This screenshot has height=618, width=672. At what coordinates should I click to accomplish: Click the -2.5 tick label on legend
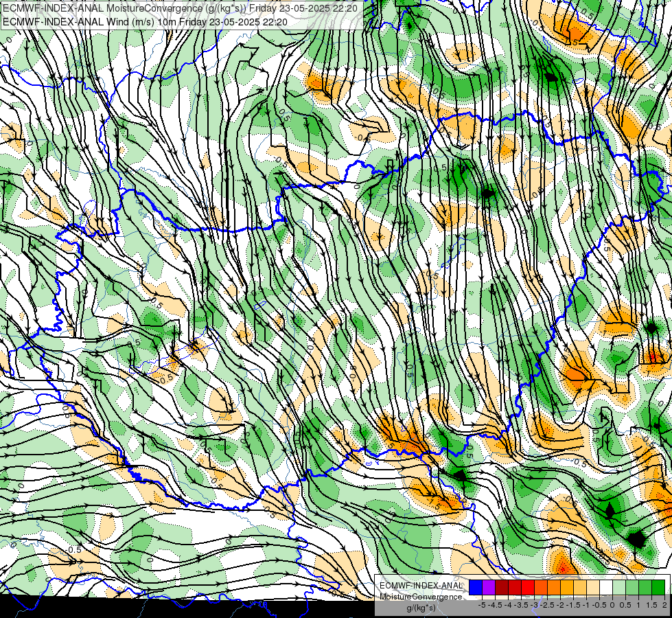point(547,605)
